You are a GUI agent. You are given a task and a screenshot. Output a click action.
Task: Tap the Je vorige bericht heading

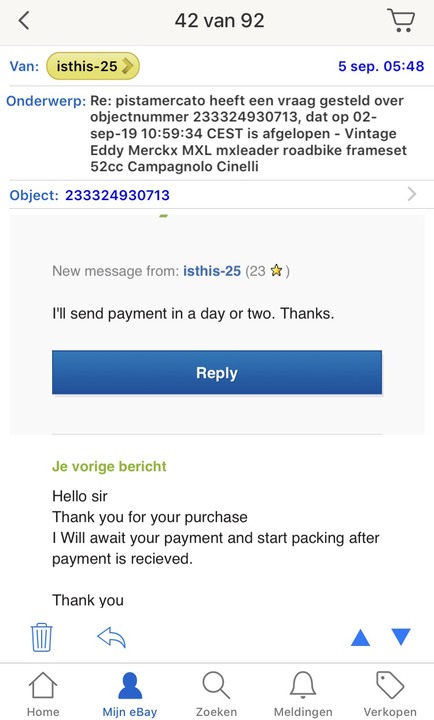pyautogui.click(x=109, y=466)
